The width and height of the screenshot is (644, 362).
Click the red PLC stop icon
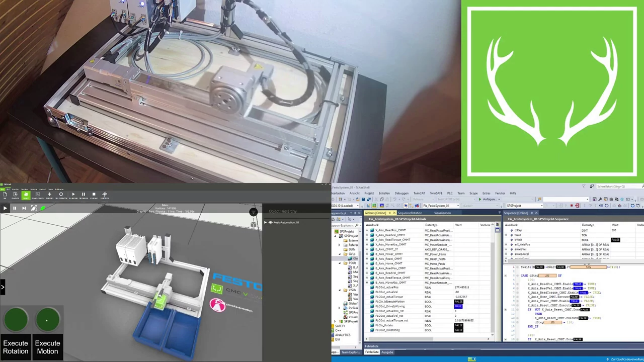click(x=571, y=206)
